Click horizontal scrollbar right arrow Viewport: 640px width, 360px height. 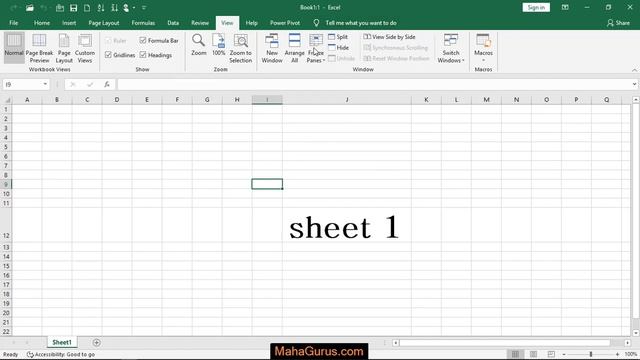pyautogui.click(x=627, y=343)
